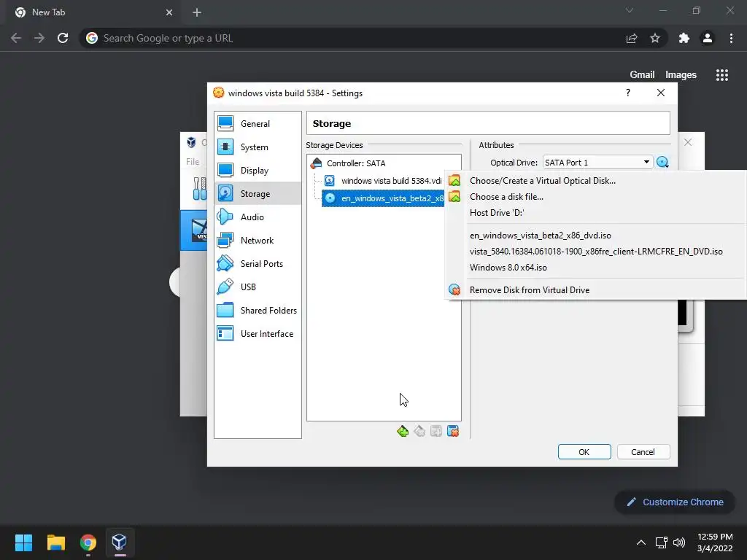Close the New Tab tab
The height and width of the screenshot is (560, 747).
(x=169, y=12)
